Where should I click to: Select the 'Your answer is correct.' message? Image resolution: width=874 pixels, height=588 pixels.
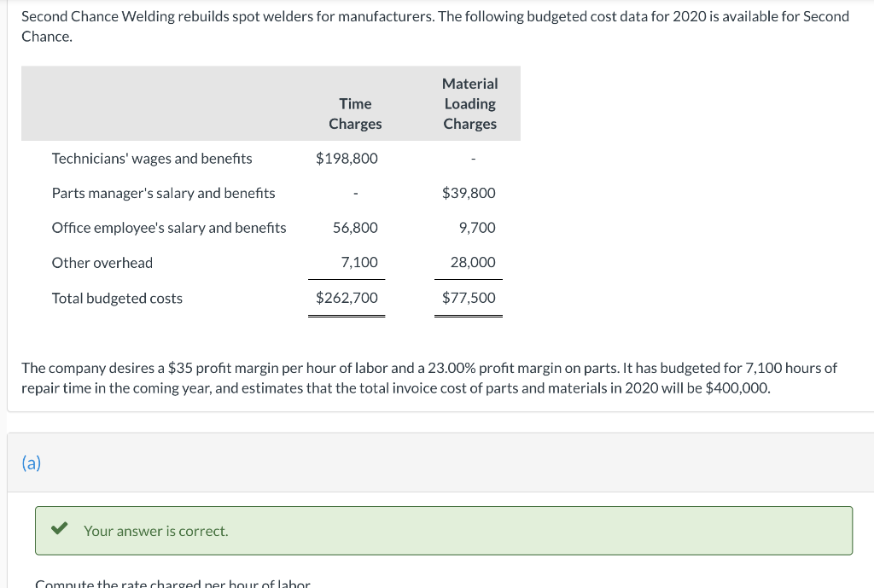(x=156, y=531)
